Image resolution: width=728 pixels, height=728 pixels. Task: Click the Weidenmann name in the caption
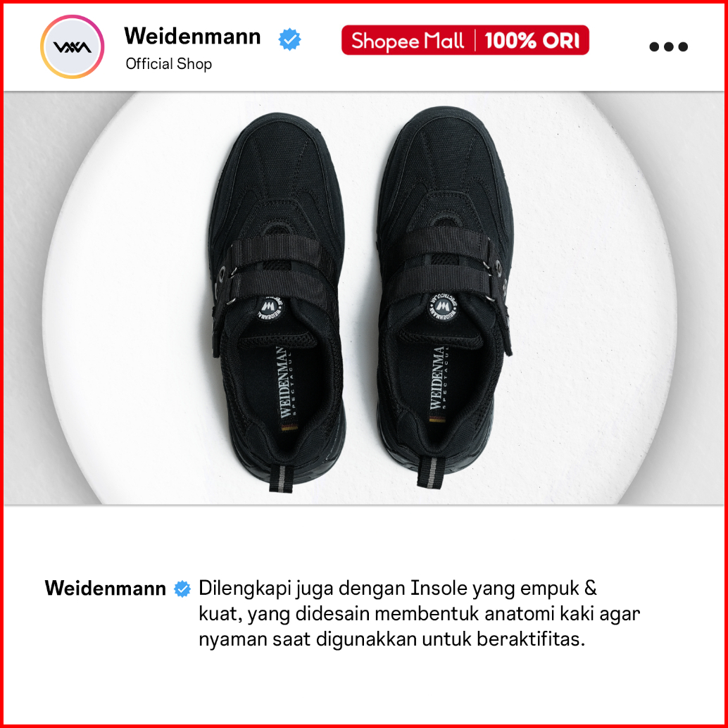click(106, 589)
